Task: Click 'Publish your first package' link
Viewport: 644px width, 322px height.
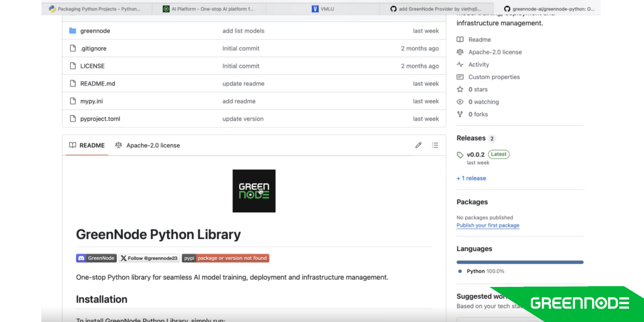Action: click(x=488, y=225)
